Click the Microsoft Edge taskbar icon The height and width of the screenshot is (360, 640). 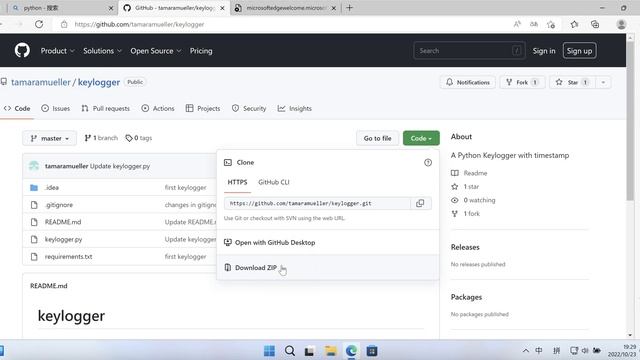pos(351,351)
